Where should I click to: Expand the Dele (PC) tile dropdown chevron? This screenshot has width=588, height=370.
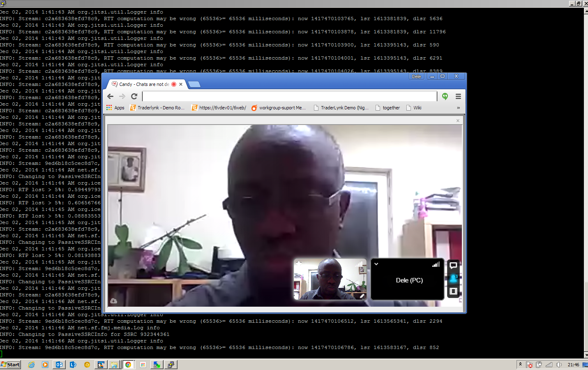376,264
